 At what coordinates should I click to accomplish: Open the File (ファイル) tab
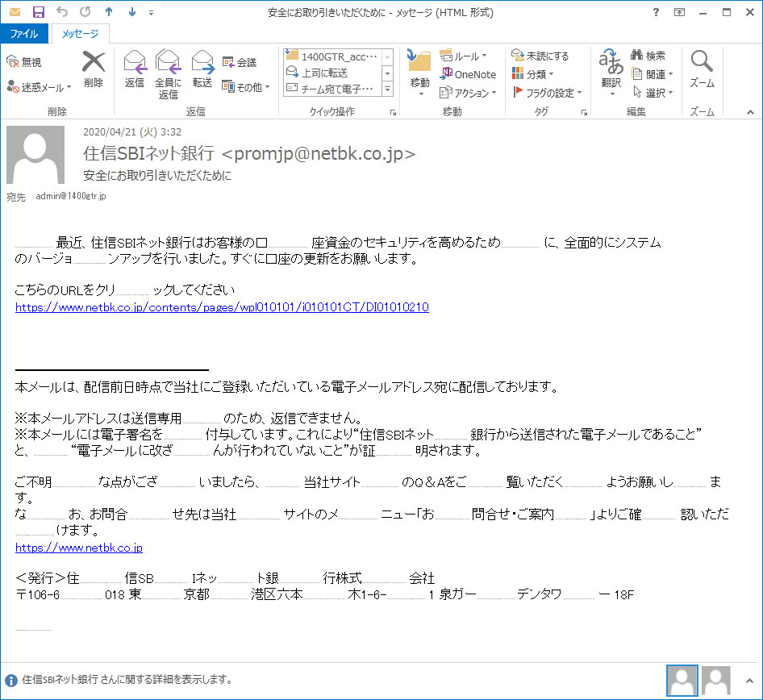click(x=23, y=34)
